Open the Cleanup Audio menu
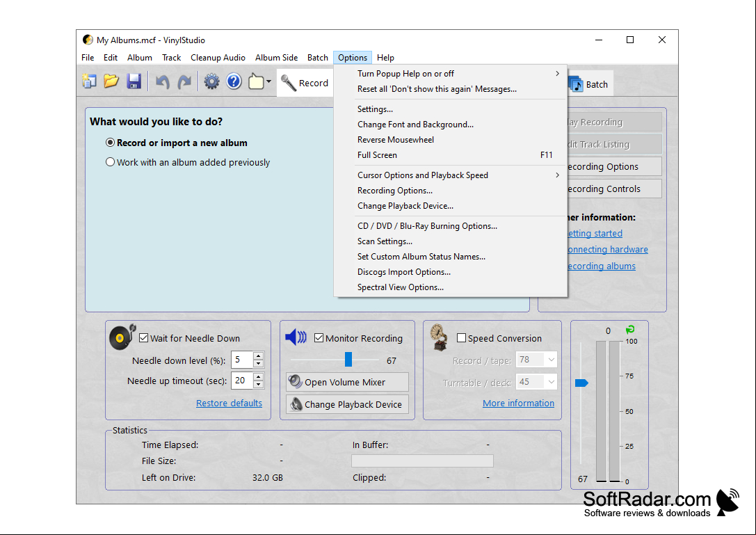The height and width of the screenshot is (535, 756). pyautogui.click(x=218, y=58)
